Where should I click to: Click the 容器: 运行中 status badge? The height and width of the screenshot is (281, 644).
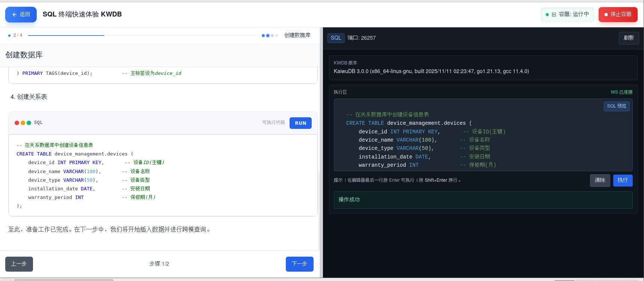(567, 15)
